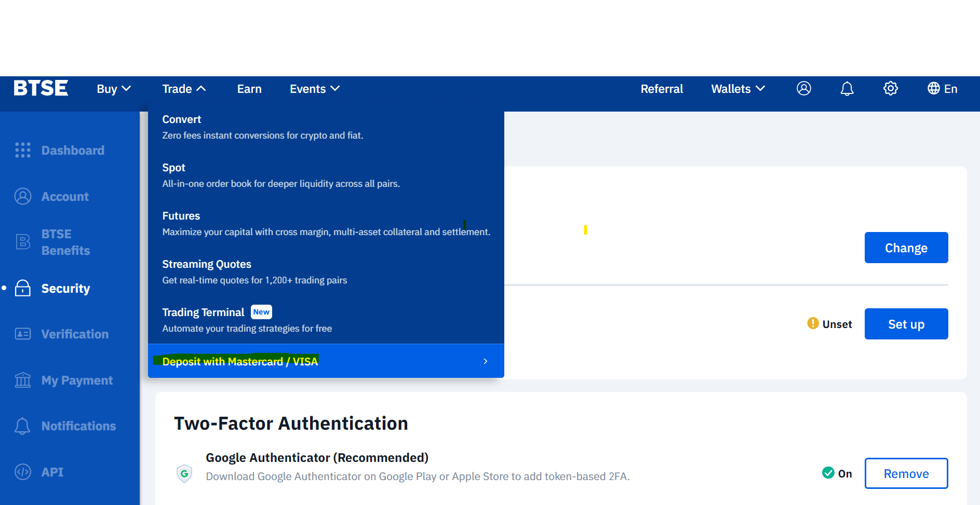Screen dimensions: 980x505
Task: Expand the Buy dropdown menu
Action: [114, 89]
